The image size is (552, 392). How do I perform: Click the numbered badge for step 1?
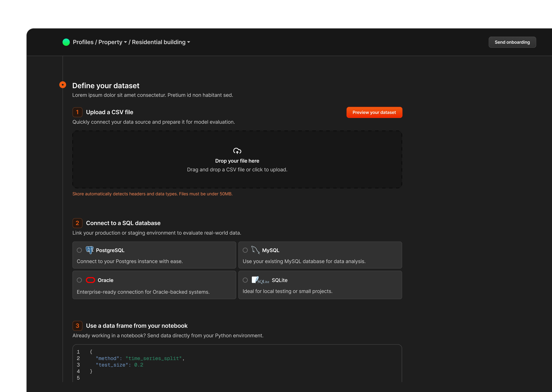click(x=77, y=112)
